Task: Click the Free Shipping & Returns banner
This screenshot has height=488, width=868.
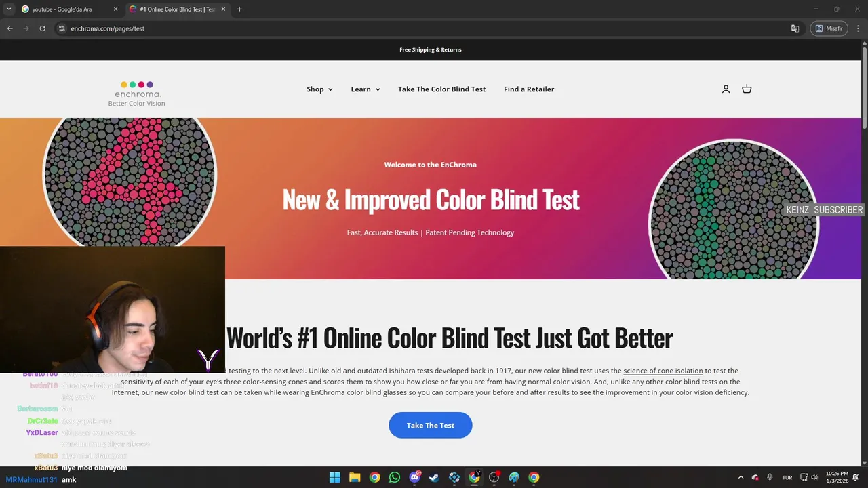Action: point(431,49)
